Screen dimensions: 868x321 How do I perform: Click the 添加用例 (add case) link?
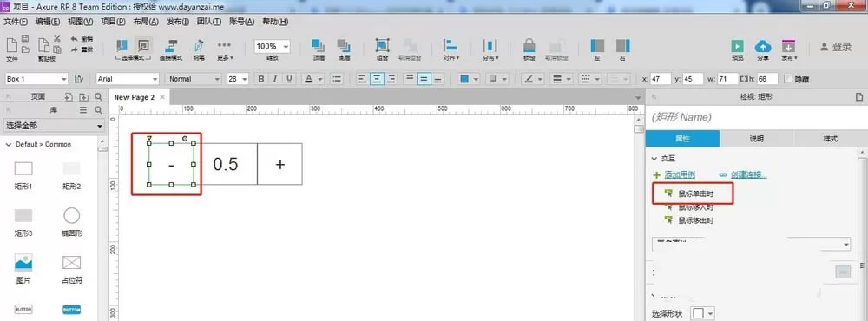pos(680,174)
